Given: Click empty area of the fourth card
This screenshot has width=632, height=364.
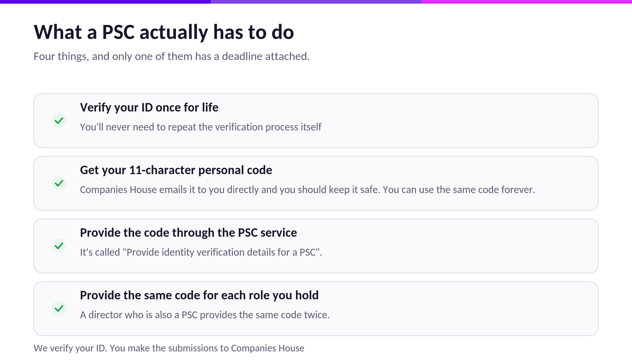Looking at the screenshot, I should tap(461, 308).
